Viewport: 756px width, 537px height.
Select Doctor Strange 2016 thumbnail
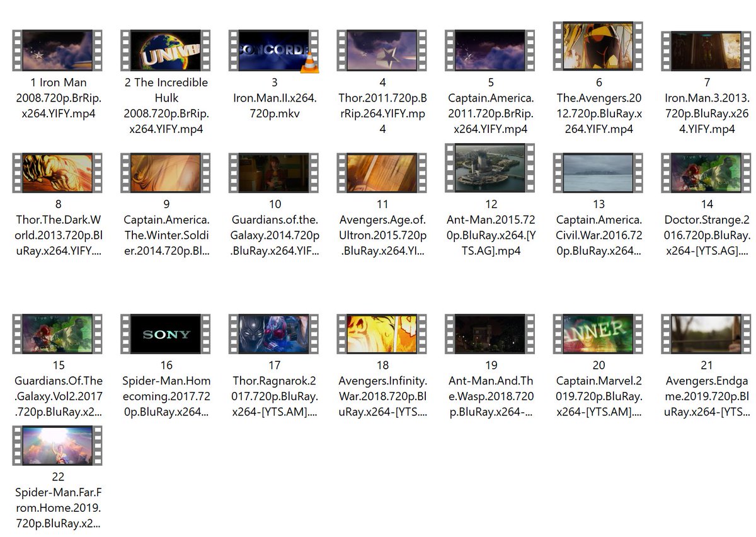[x=706, y=173]
